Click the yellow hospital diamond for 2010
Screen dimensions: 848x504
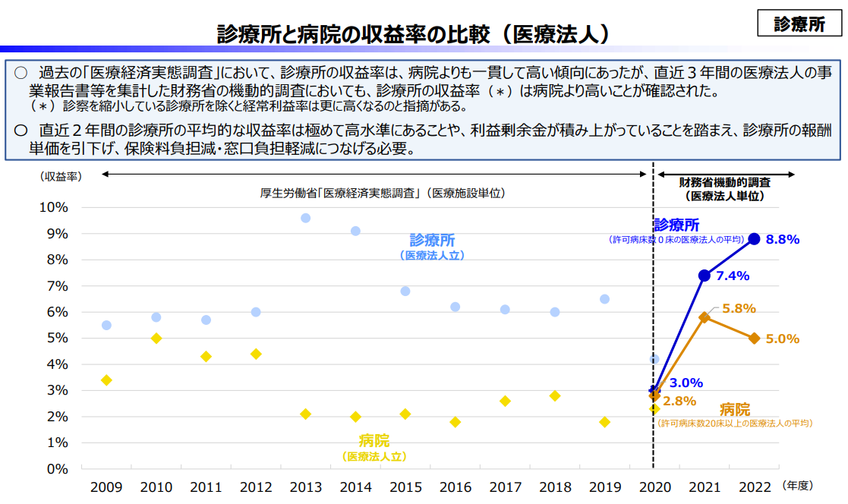tap(156, 339)
